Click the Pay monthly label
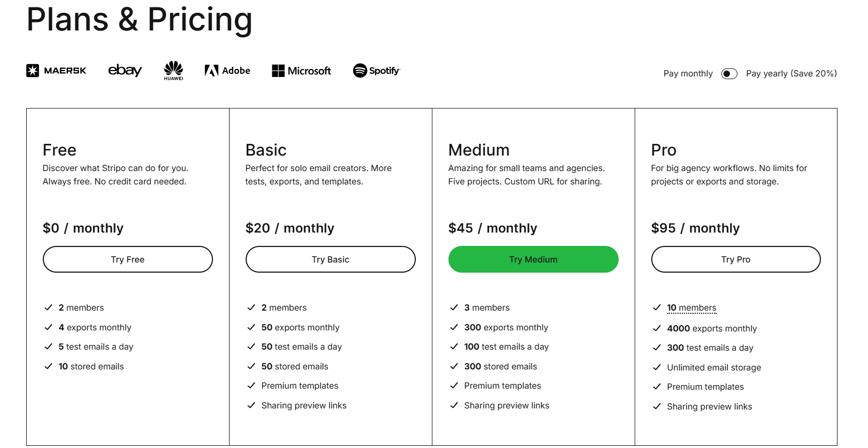Image resolution: width=868 pixels, height=448 pixels. [687, 73]
